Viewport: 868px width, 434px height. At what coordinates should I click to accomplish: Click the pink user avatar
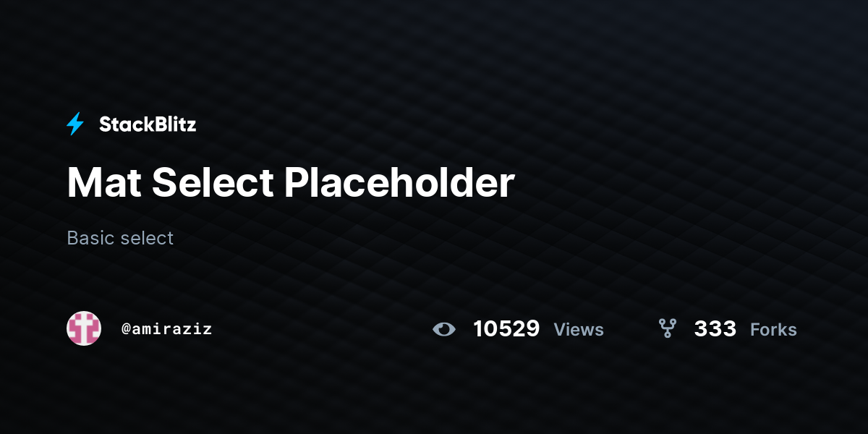coord(84,328)
